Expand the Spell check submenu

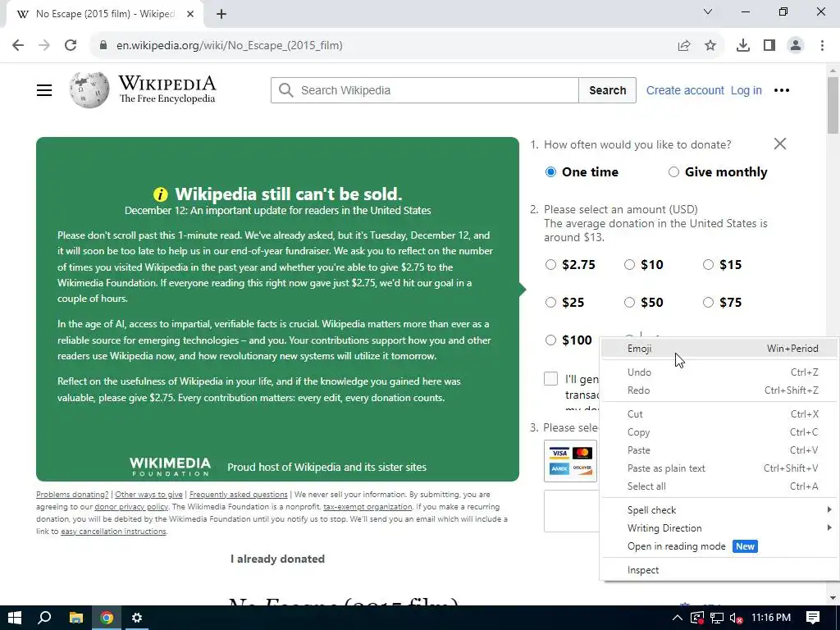pyautogui.click(x=719, y=510)
